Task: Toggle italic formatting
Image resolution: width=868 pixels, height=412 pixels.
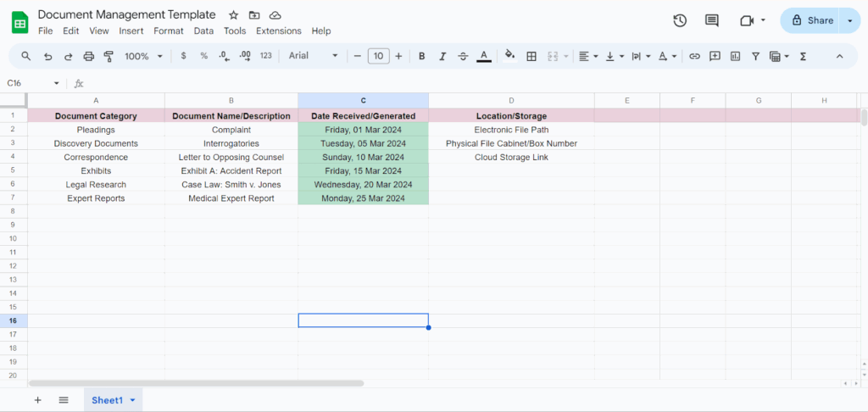Action: 442,56
